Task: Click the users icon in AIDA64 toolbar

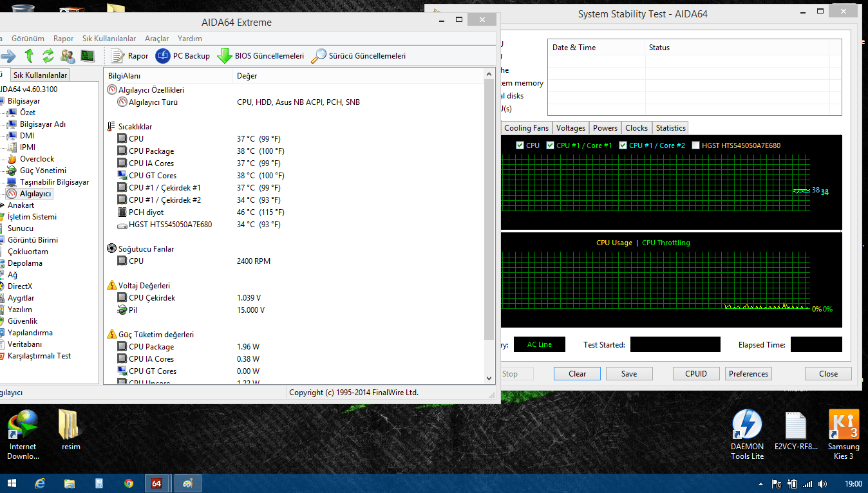Action: click(x=68, y=56)
